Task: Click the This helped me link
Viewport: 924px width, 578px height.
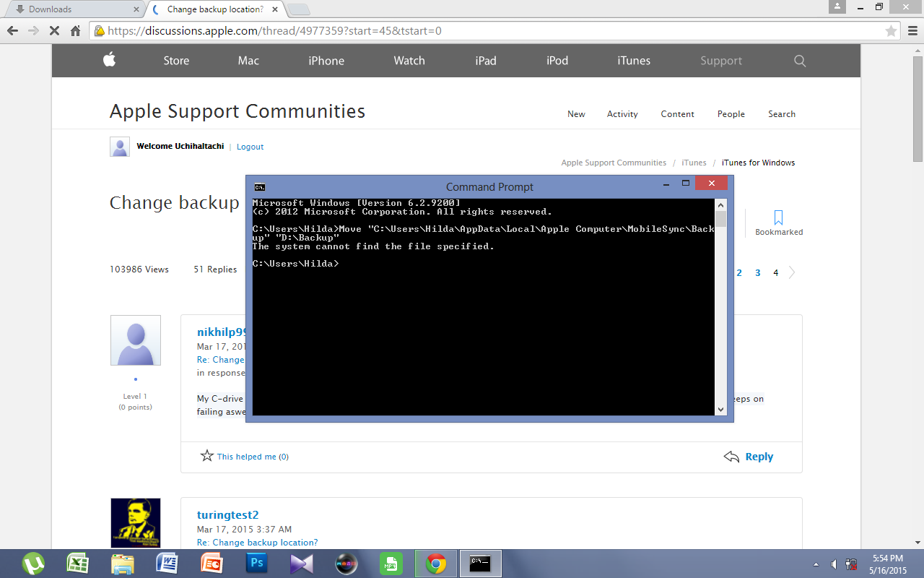Action: click(247, 457)
